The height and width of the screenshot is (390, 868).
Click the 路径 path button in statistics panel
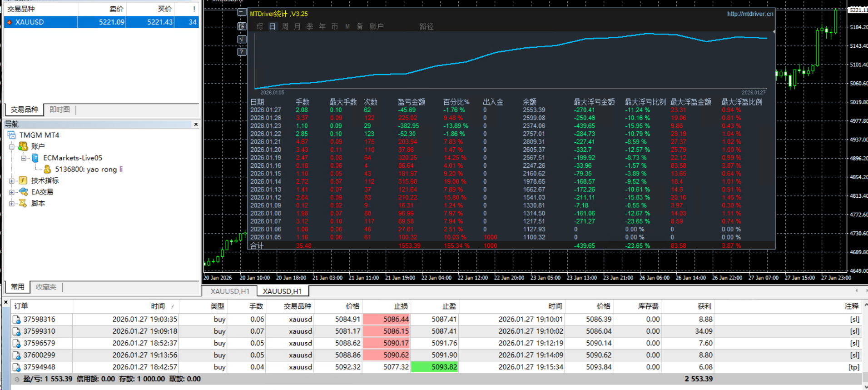pyautogui.click(x=426, y=26)
